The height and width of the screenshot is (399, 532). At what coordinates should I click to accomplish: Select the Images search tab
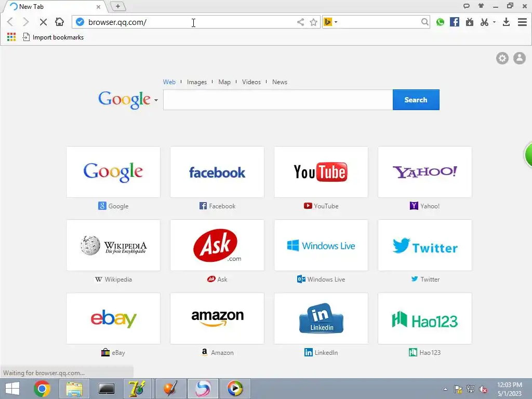click(x=197, y=82)
